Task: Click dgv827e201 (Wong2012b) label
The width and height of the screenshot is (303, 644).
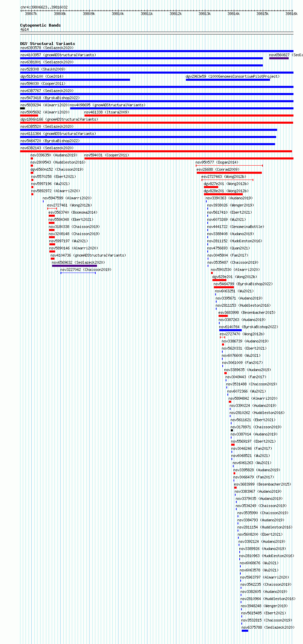Action: pos(226,184)
